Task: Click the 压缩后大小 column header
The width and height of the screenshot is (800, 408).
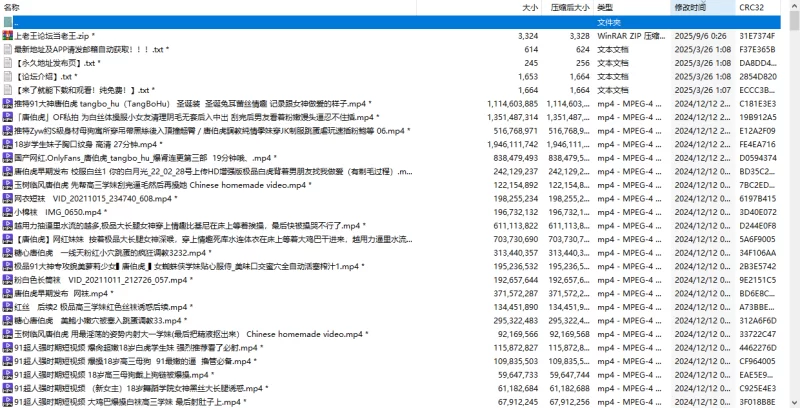Action: coord(568,7)
